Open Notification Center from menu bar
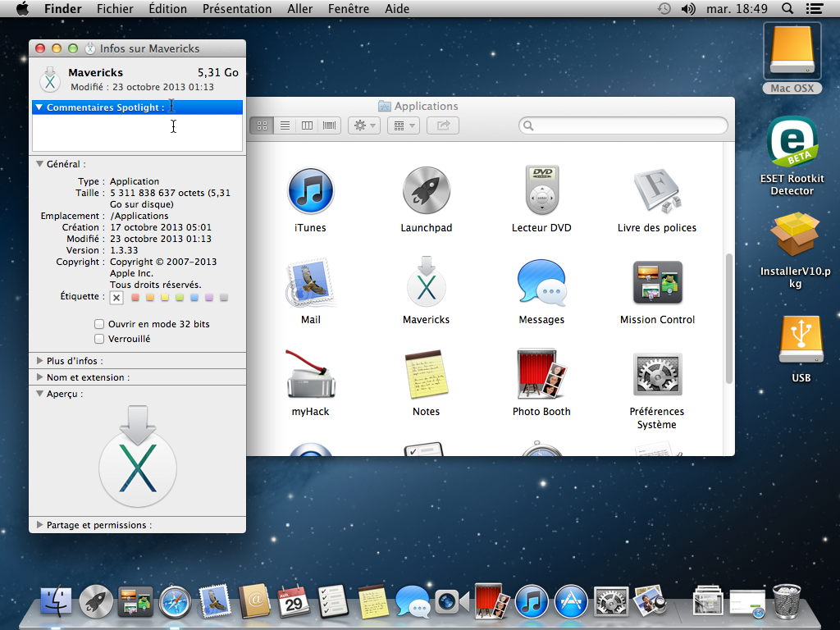This screenshot has width=840, height=630. pos(815,8)
